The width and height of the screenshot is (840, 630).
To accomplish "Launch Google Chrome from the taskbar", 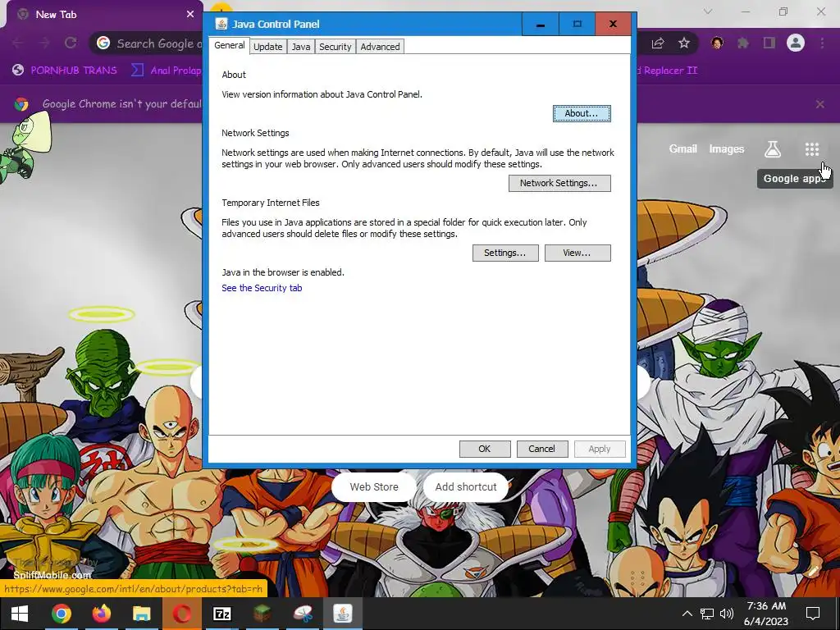I will pos(61,614).
